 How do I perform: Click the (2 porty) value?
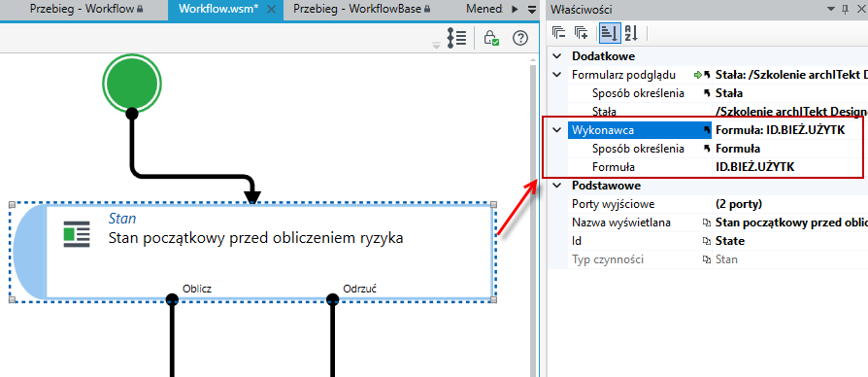739,204
